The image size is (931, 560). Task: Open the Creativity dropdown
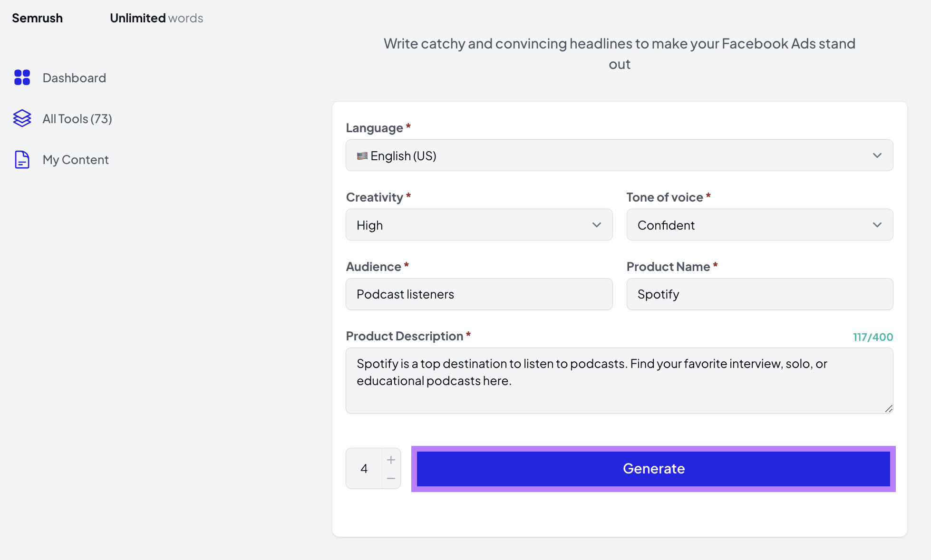(x=479, y=225)
